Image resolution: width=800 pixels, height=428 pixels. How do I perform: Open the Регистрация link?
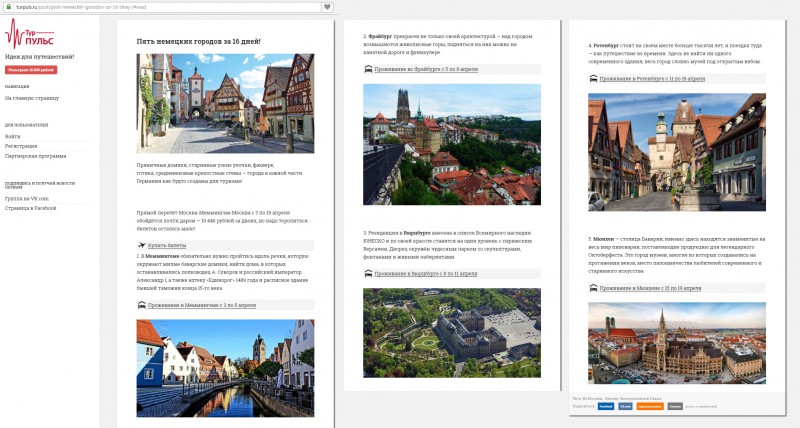point(21,146)
